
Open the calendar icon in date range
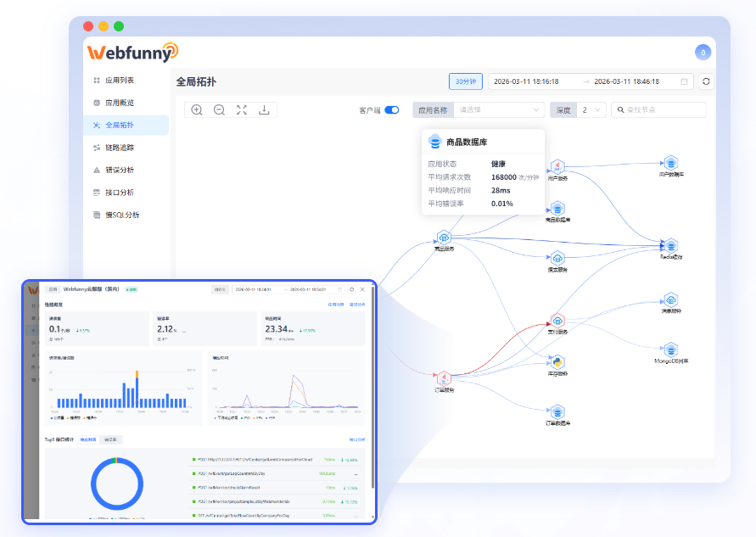click(684, 81)
